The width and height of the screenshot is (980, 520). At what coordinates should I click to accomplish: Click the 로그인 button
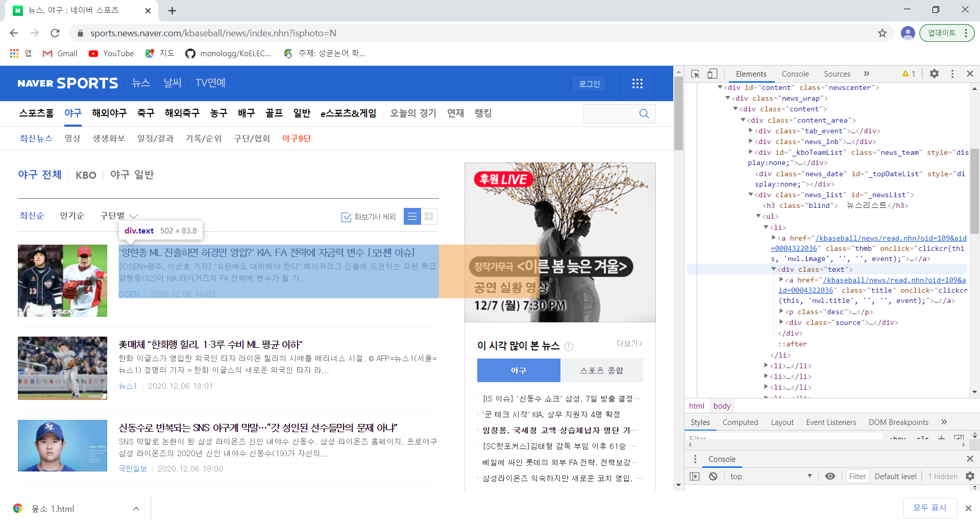[x=589, y=84]
